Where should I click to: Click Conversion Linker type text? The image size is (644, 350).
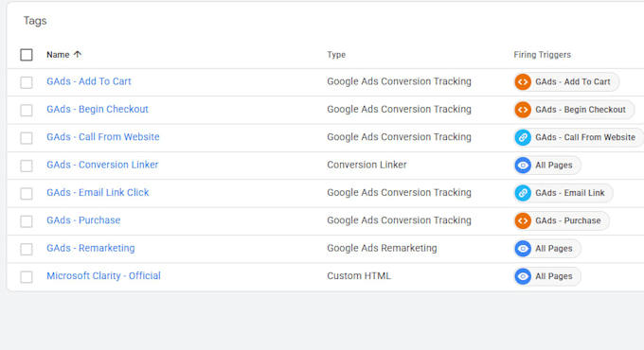(367, 165)
